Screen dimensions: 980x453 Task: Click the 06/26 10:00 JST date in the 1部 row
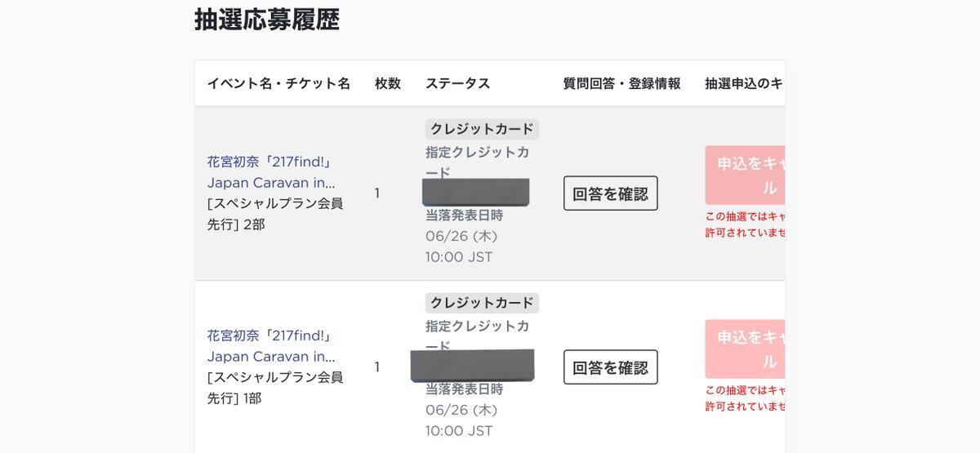pos(461,420)
